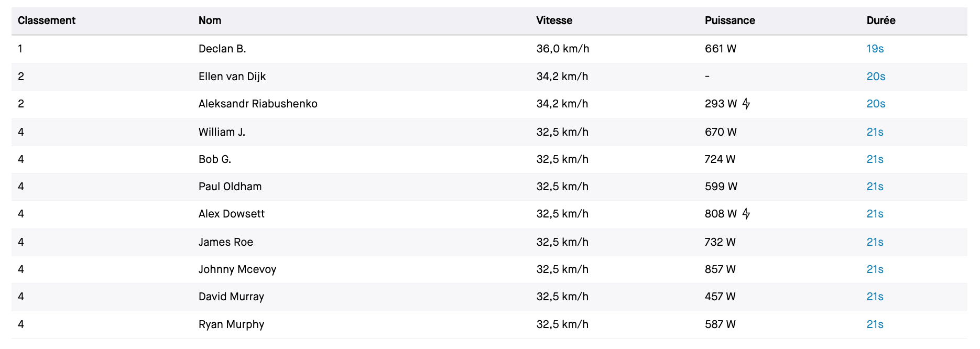Click the Classement column header

[47, 20]
